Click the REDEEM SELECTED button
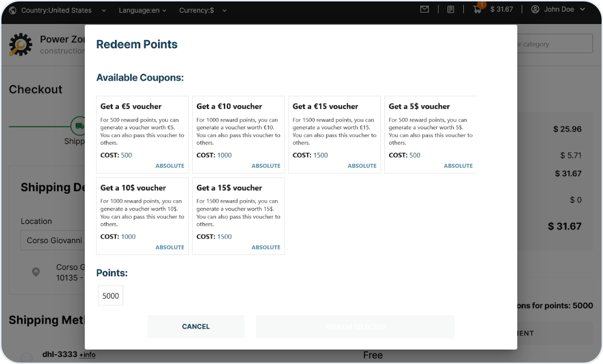The height and width of the screenshot is (364, 603). (x=355, y=327)
